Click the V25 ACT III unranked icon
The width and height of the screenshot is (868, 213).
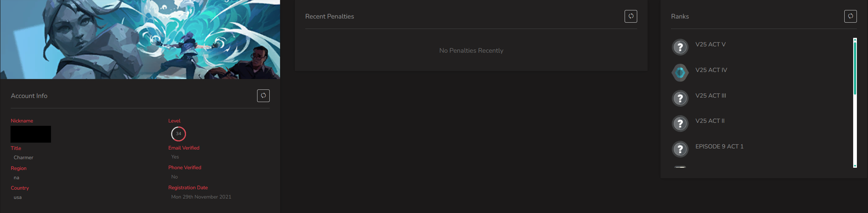coord(680,98)
